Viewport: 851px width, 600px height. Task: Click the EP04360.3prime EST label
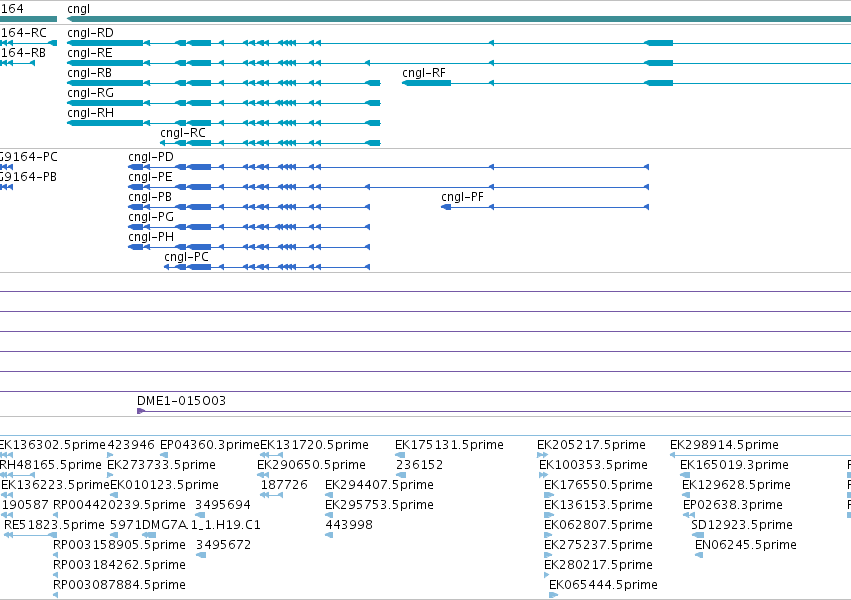pos(210,445)
